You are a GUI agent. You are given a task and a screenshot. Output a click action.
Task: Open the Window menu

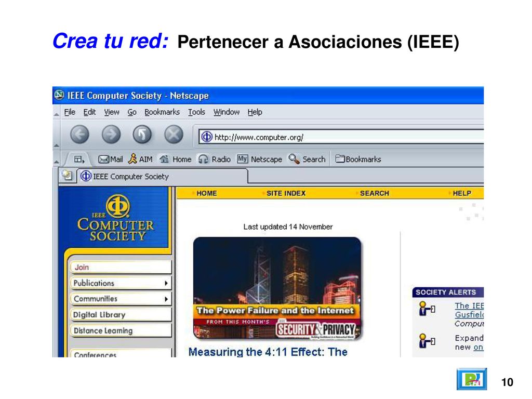[x=227, y=112]
